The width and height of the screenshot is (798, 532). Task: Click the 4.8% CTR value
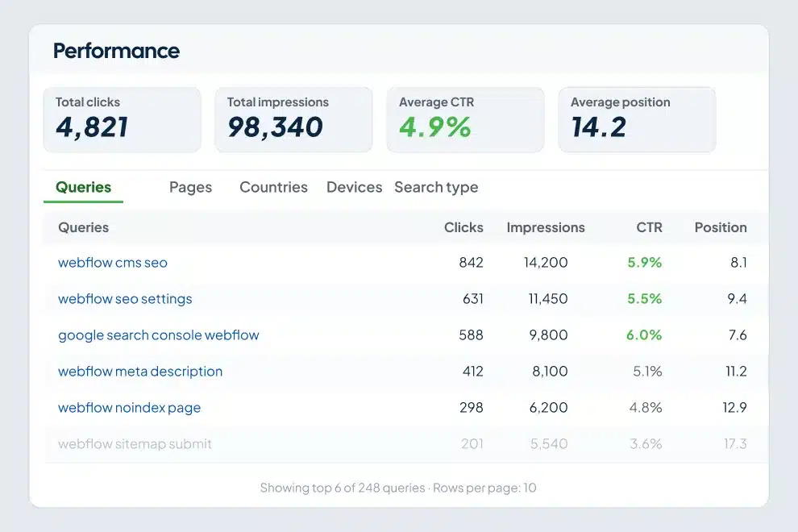pyautogui.click(x=646, y=407)
